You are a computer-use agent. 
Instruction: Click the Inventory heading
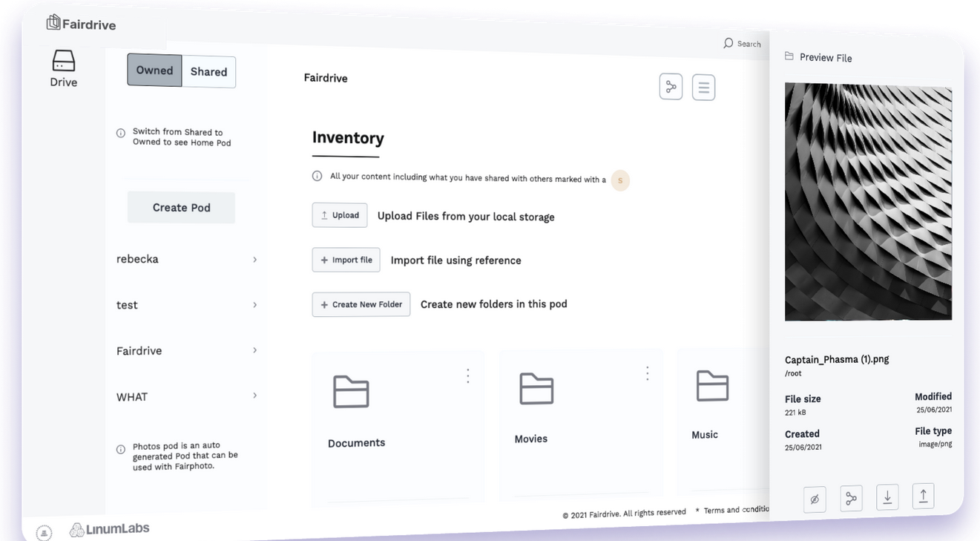(x=348, y=138)
